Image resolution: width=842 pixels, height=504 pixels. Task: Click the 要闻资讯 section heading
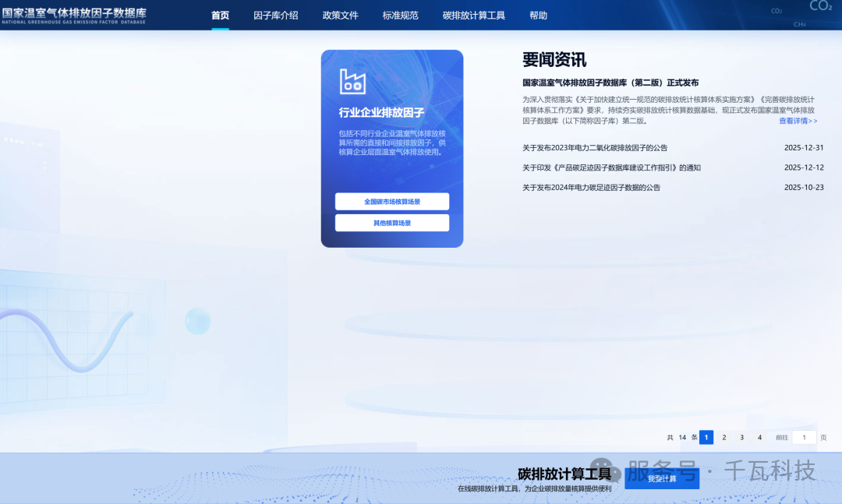554,59
